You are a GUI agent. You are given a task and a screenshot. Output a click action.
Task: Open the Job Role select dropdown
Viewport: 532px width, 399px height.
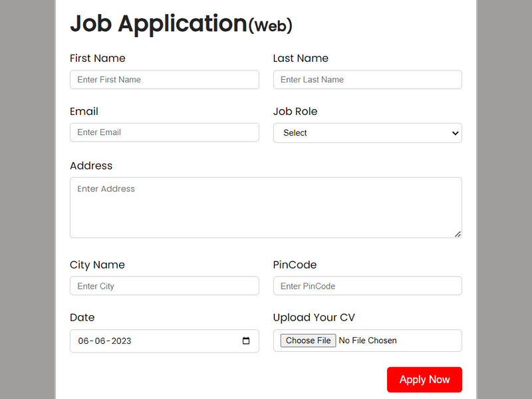tap(367, 132)
